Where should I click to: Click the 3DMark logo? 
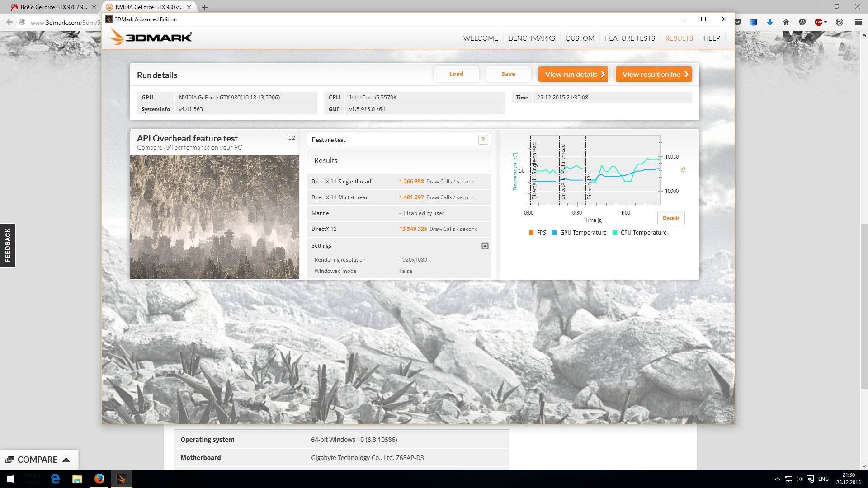(151, 37)
